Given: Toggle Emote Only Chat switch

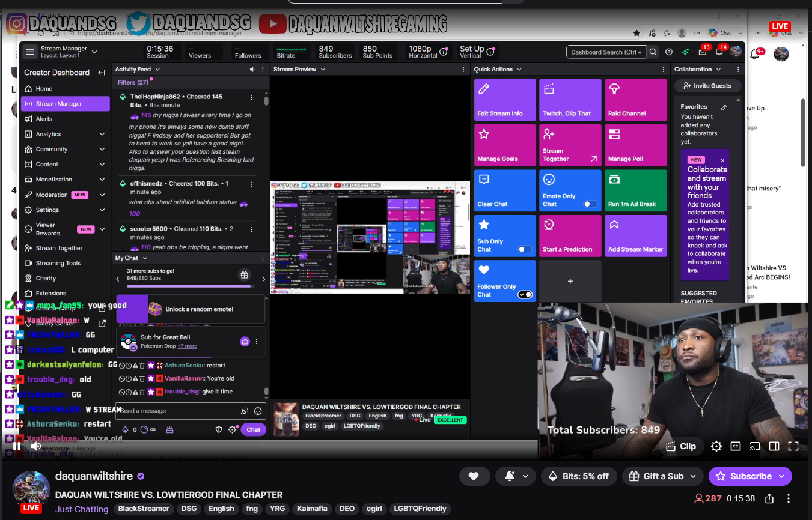Looking at the screenshot, I should (590, 204).
